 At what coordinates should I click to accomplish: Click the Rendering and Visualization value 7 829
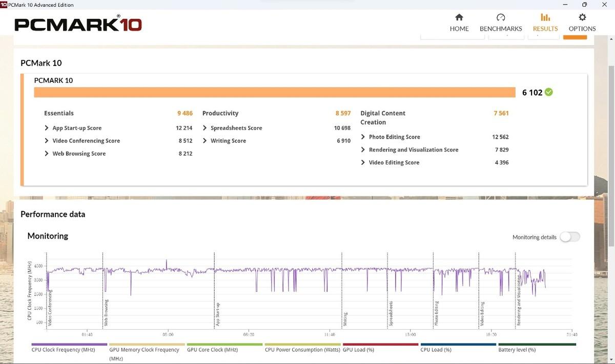click(502, 150)
